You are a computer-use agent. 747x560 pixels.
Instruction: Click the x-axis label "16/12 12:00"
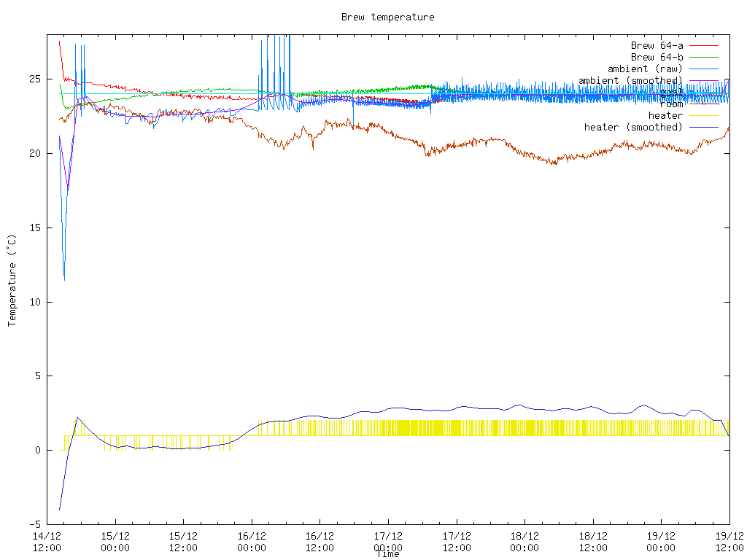coord(320,542)
